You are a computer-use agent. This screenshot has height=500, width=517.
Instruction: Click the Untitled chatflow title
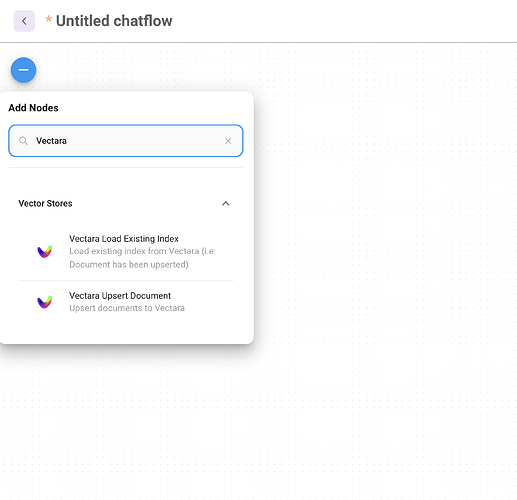click(x=114, y=21)
